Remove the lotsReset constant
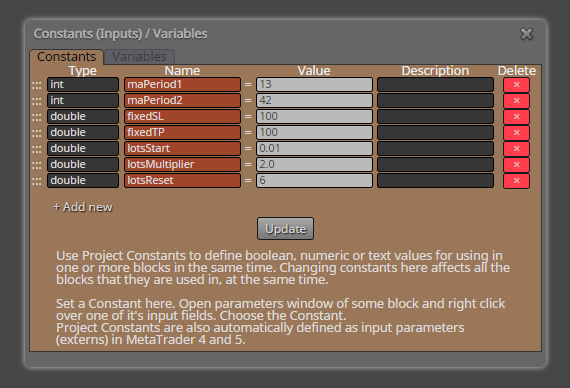This screenshot has height=388, width=570. click(x=516, y=181)
